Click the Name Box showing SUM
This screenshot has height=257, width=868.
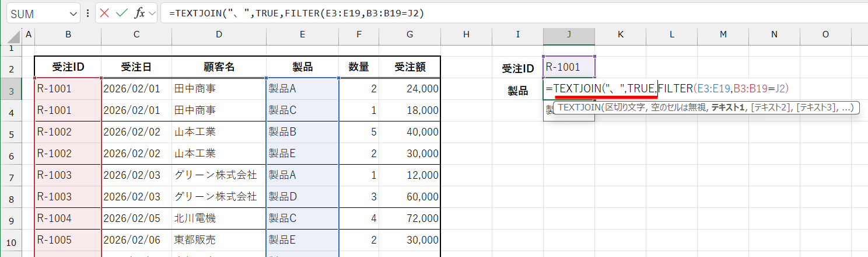point(37,14)
